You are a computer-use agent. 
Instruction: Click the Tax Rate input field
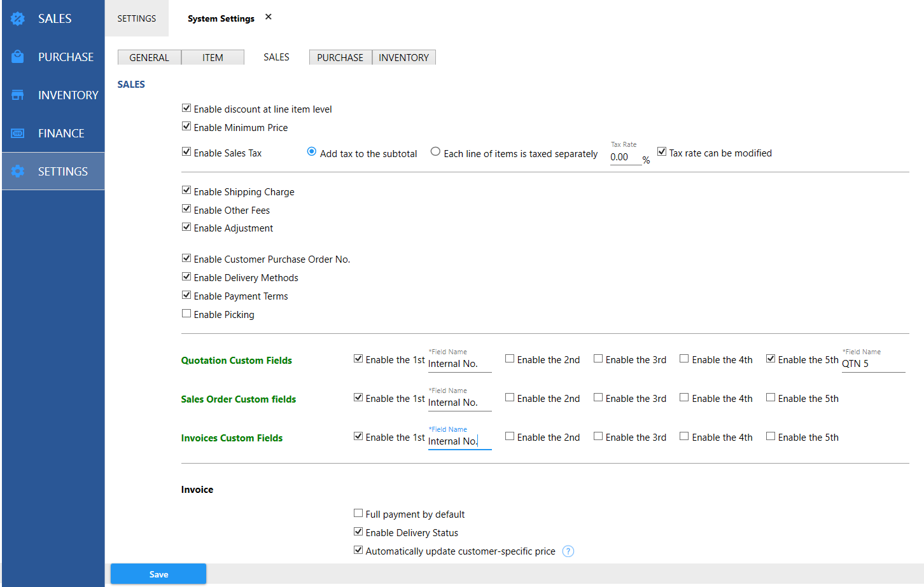(625, 157)
